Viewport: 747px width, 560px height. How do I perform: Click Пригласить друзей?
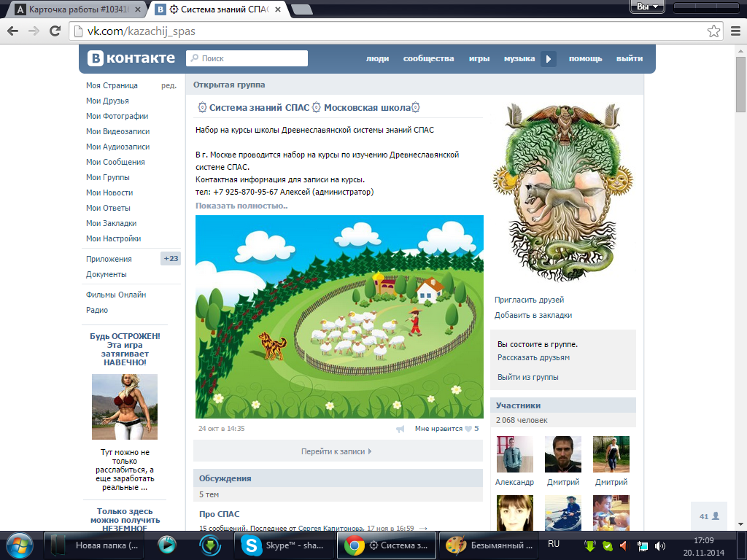[x=529, y=300]
